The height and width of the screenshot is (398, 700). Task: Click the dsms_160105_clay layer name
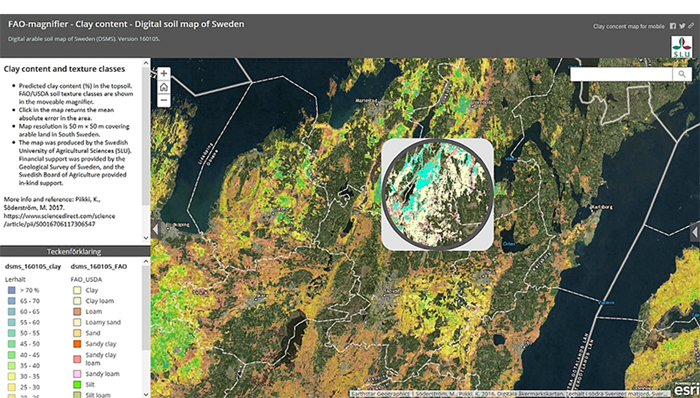(33, 266)
